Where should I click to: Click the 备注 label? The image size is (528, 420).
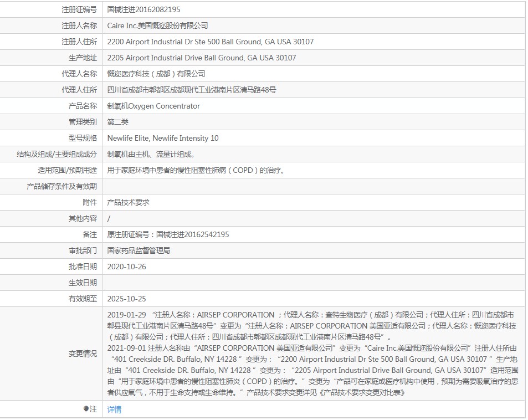pyautogui.click(x=90, y=234)
